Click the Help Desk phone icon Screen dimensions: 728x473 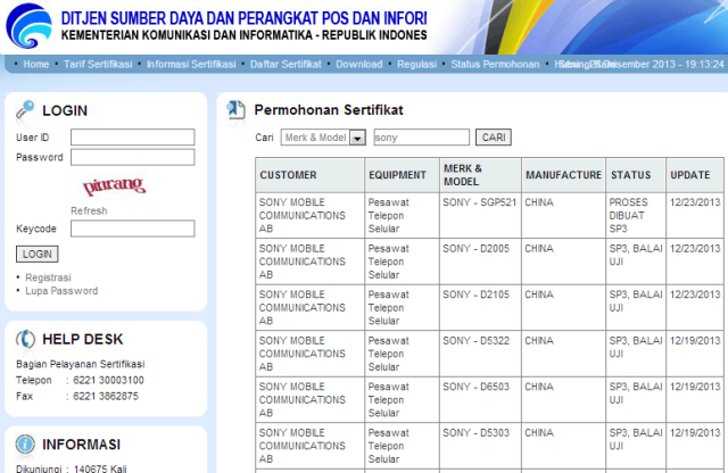click(25, 339)
